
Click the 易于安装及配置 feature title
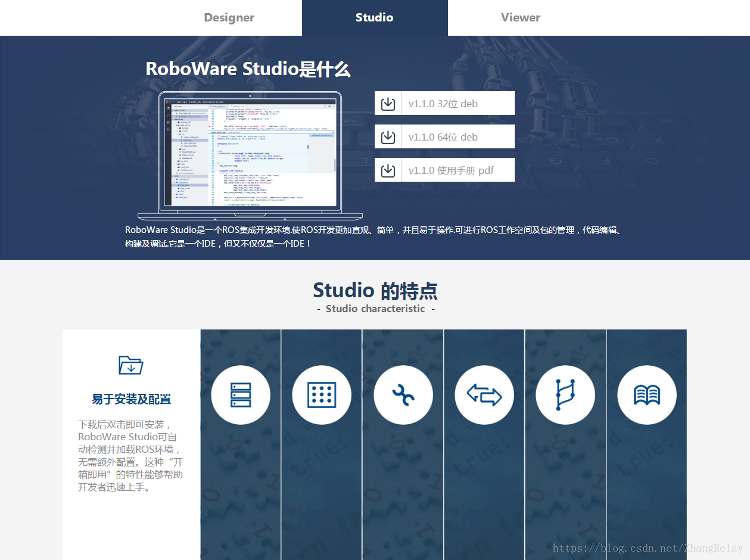point(132,399)
